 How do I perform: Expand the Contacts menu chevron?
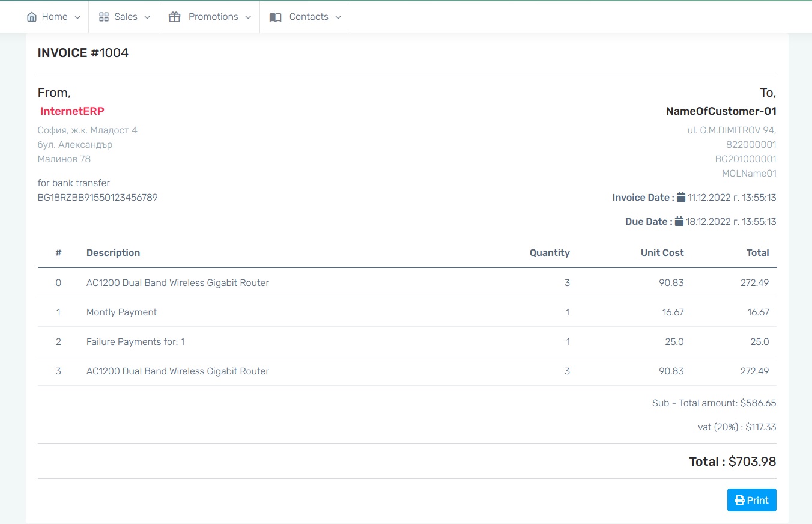click(338, 17)
